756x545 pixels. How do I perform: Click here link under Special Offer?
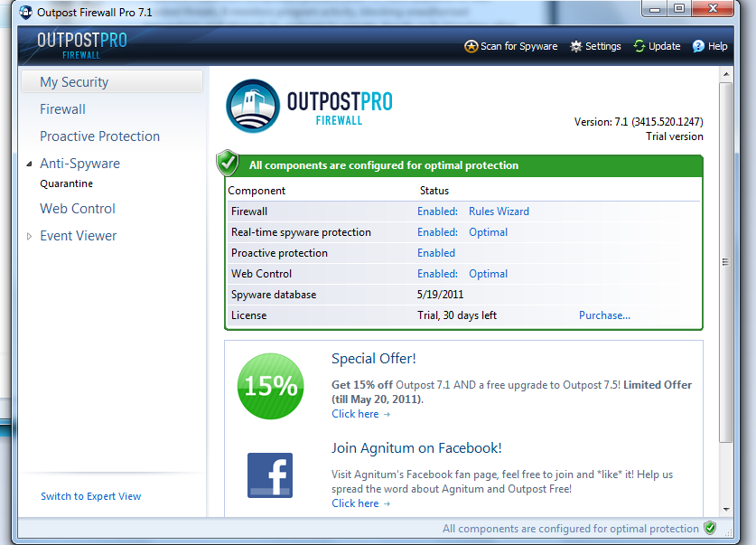pos(360,414)
